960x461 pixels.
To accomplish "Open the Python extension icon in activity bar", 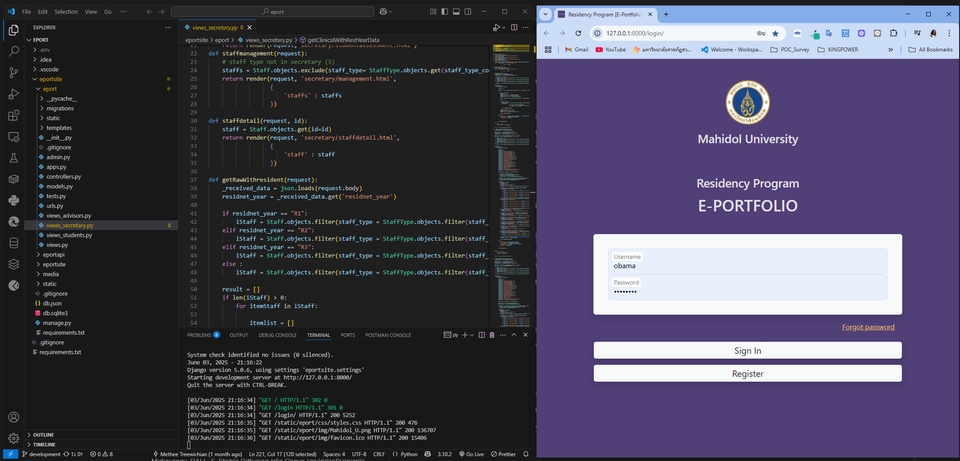I will pyautogui.click(x=13, y=200).
